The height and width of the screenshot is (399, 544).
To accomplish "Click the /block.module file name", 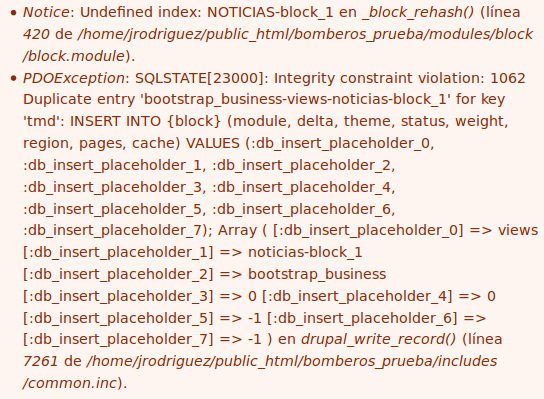I will click(x=74, y=56).
